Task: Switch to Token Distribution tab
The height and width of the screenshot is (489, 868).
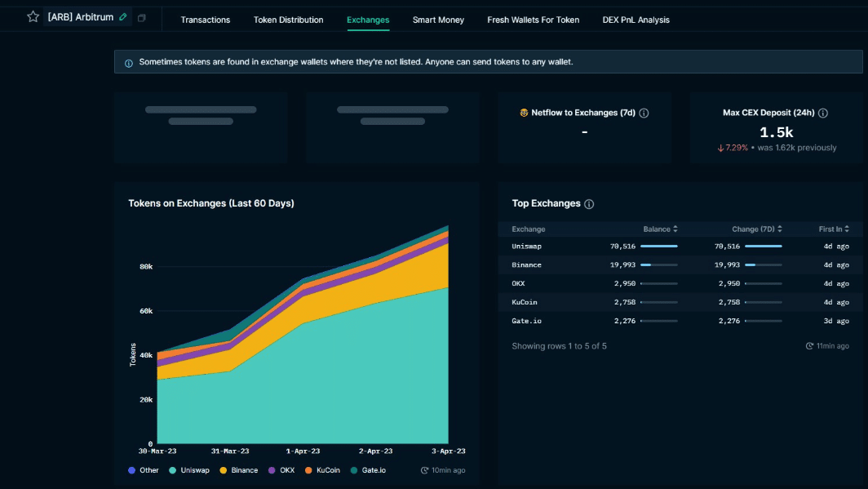Action: (288, 20)
